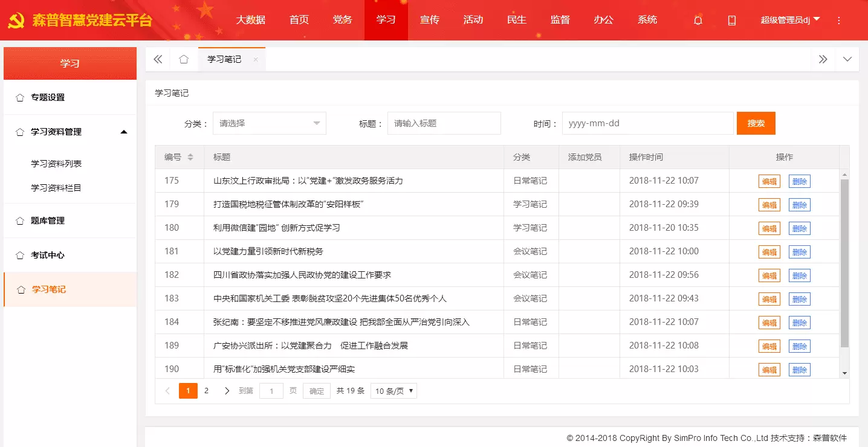Select 专题设置 in sidebar
This screenshot has height=447, width=868.
tap(70, 97)
